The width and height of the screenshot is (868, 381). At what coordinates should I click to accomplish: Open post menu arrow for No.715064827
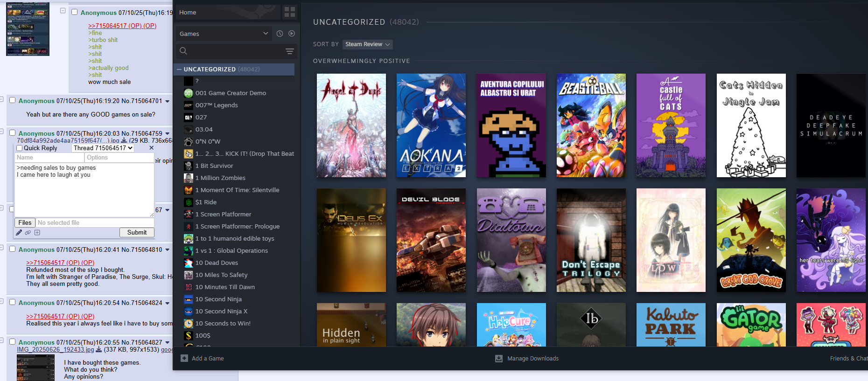[x=168, y=343]
